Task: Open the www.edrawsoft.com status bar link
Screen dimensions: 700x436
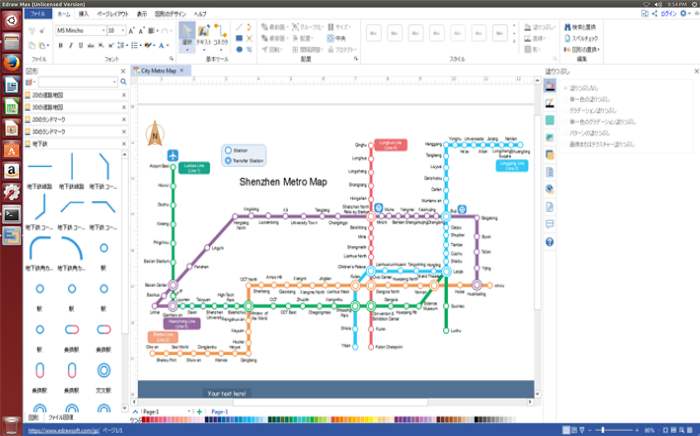Action: pyautogui.click(x=63, y=430)
